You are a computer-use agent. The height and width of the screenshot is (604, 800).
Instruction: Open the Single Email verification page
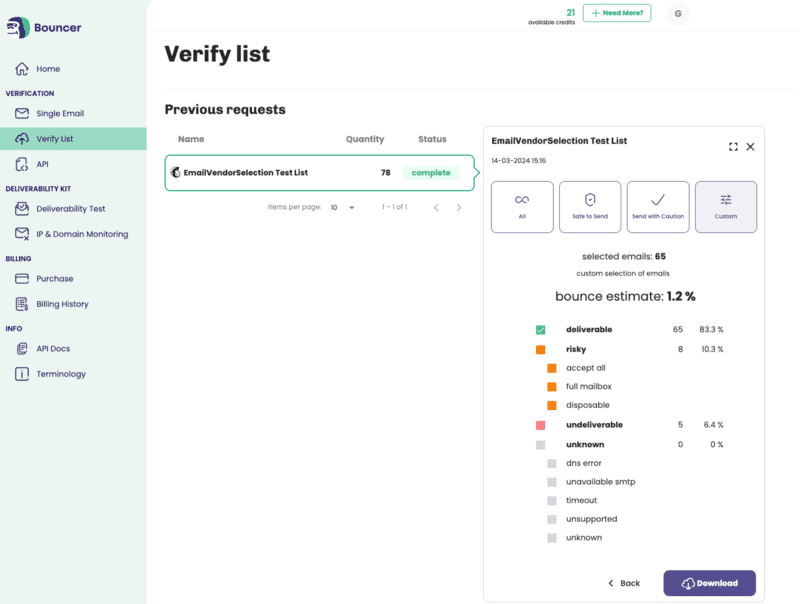pyautogui.click(x=60, y=114)
